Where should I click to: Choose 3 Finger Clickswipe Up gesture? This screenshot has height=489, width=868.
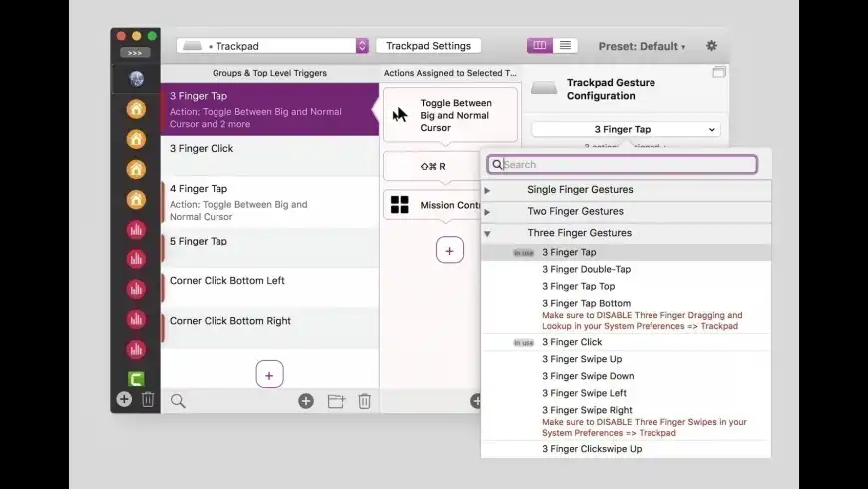pyautogui.click(x=626, y=449)
